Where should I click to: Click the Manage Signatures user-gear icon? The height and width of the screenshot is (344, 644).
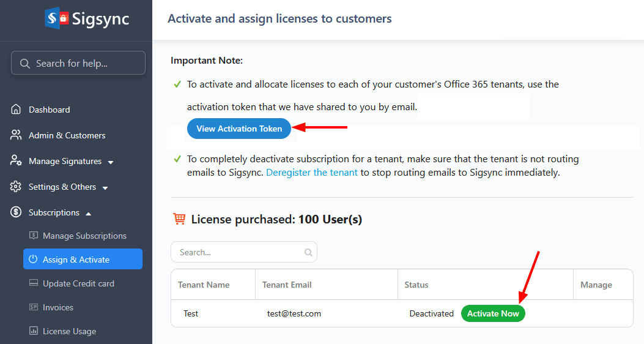(16, 161)
